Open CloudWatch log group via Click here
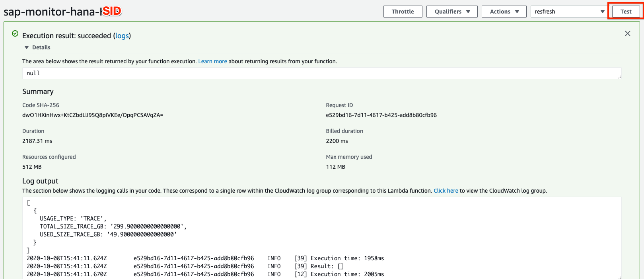 pyautogui.click(x=446, y=191)
